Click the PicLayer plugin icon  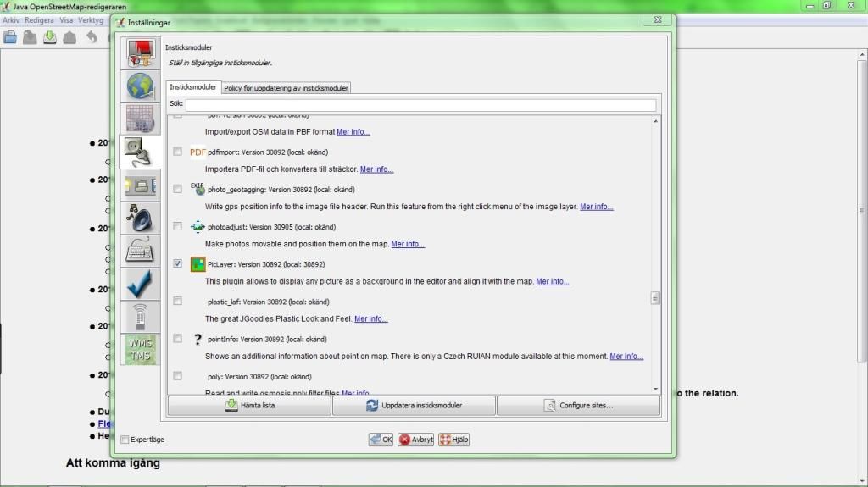pyautogui.click(x=198, y=264)
